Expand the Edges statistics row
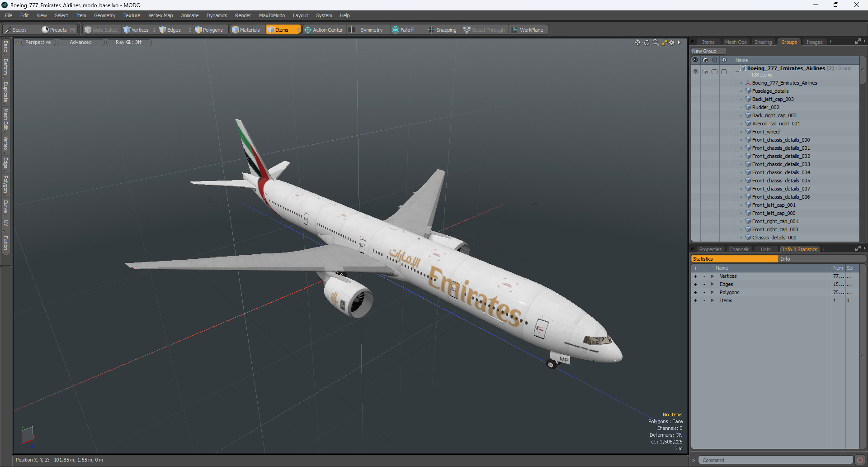 tap(712, 284)
